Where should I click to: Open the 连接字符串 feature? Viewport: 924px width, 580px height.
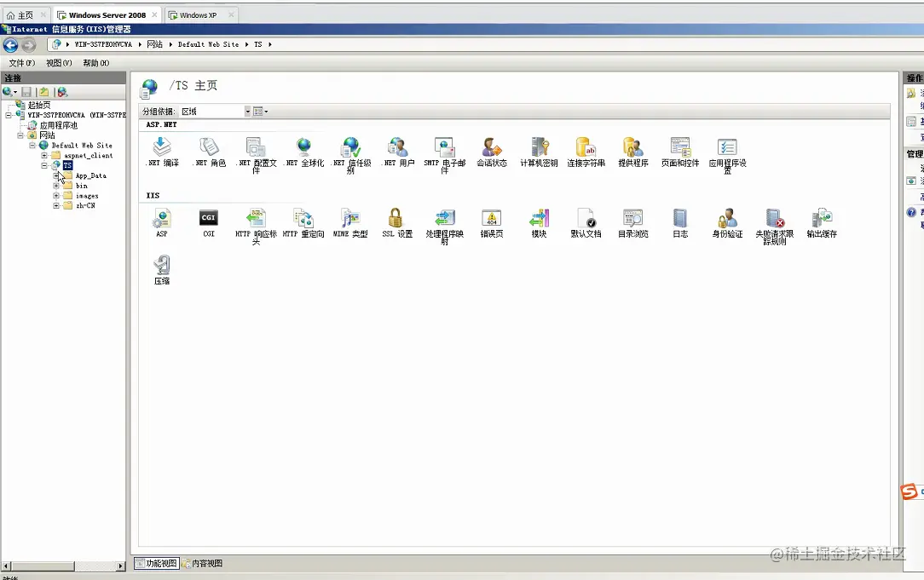point(586,152)
